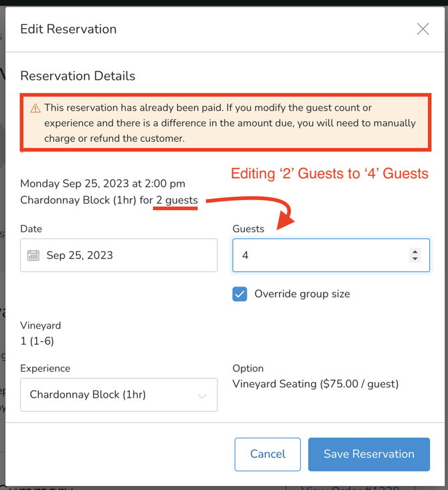Uncheck the Override group size checkbox

[x=240, y=294]
